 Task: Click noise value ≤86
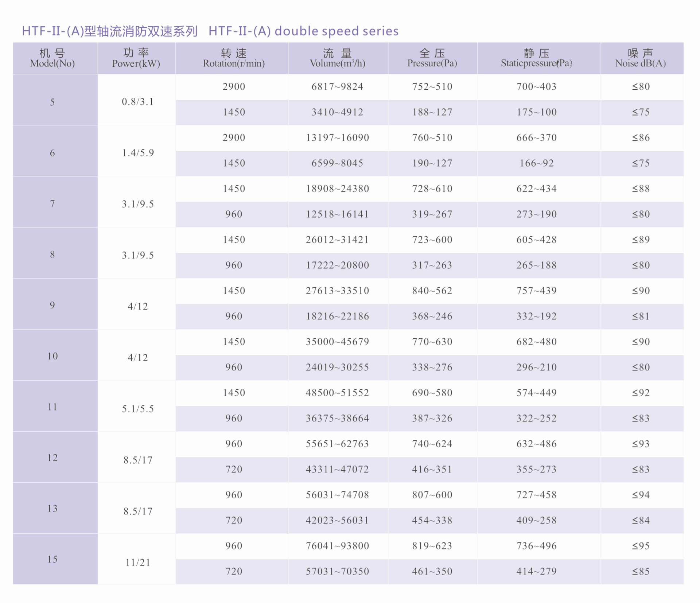click(641, 138)
